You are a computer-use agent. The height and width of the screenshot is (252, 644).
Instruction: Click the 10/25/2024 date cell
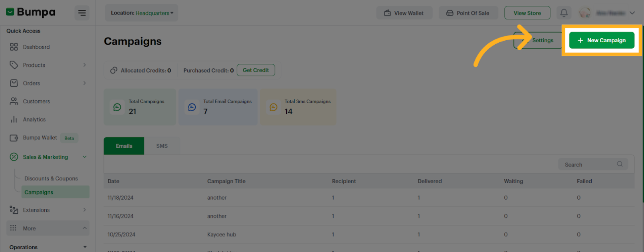[121, 234]
